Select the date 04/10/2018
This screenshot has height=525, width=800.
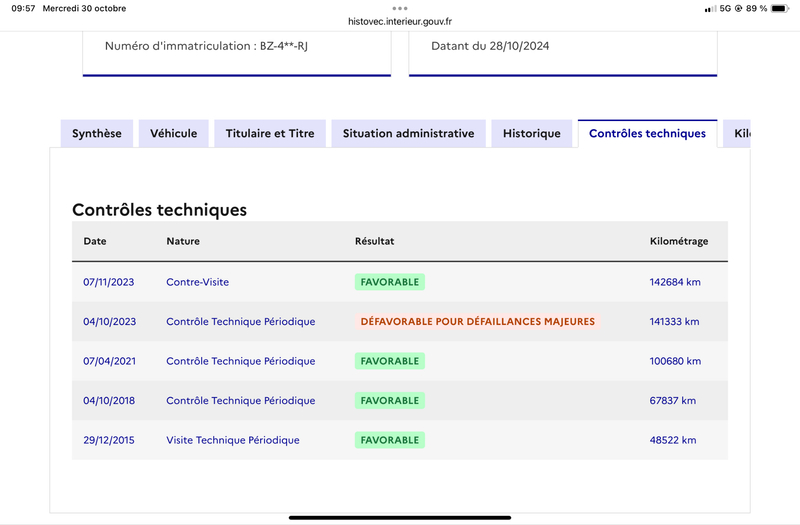pyautogui.click(x=109, y=401)
